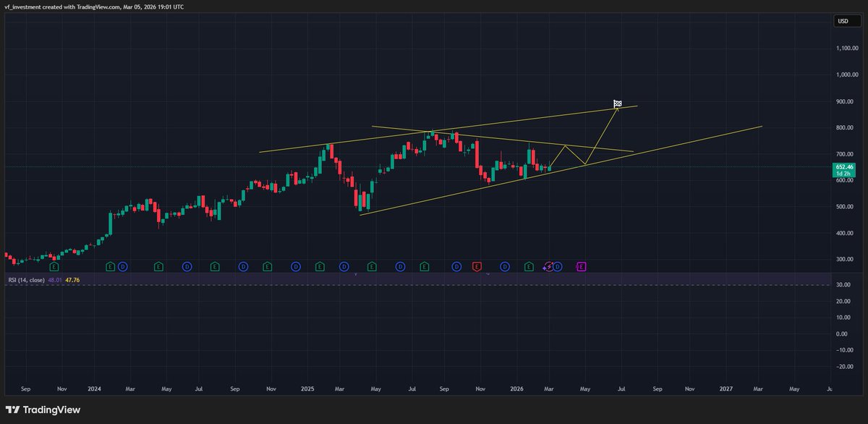Click the green earnings icon near July 2024
The image size is (868, 424).
[215, 266]
